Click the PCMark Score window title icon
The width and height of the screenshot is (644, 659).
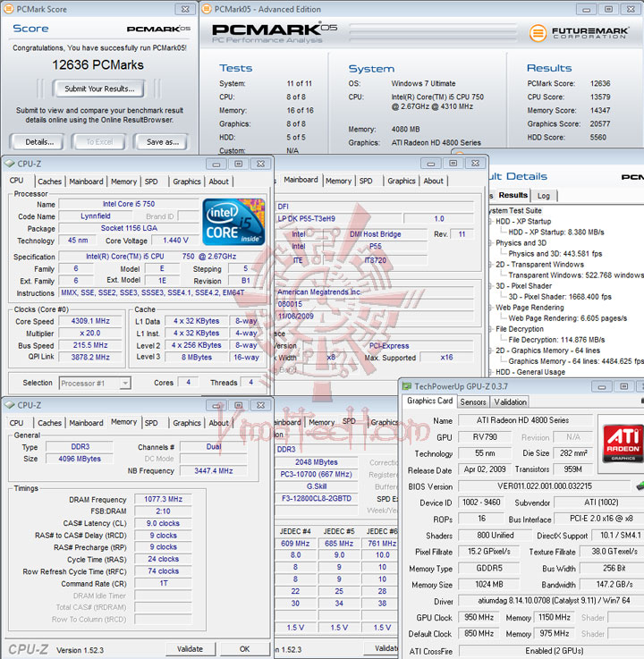(x=8, y=9)
